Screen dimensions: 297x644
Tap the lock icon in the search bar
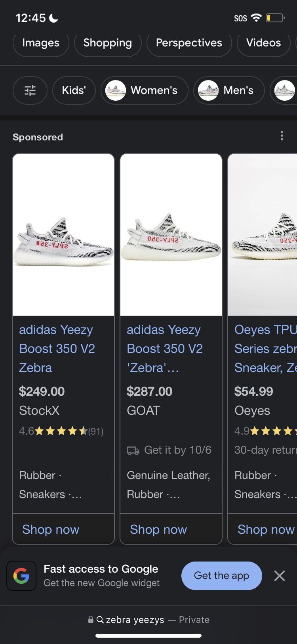point(91,619)
